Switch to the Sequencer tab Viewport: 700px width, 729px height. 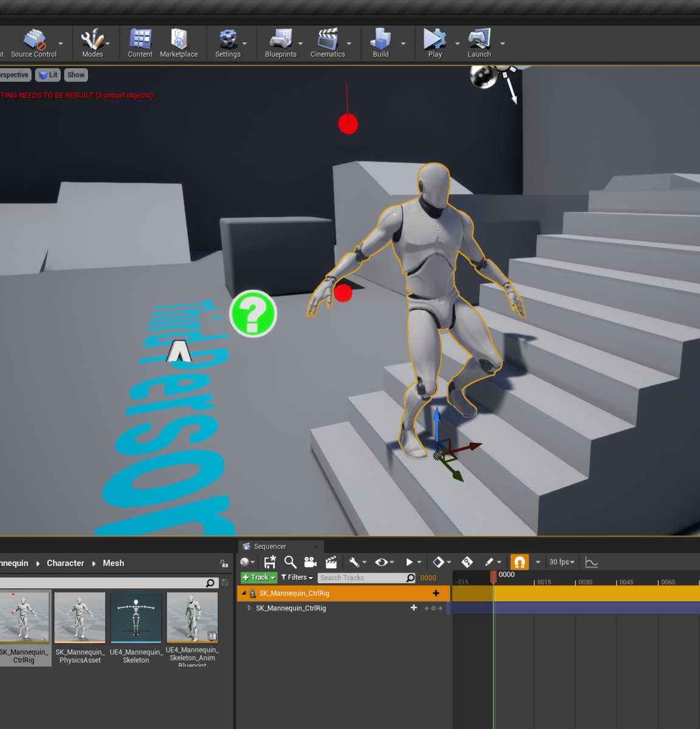[269, 546]
